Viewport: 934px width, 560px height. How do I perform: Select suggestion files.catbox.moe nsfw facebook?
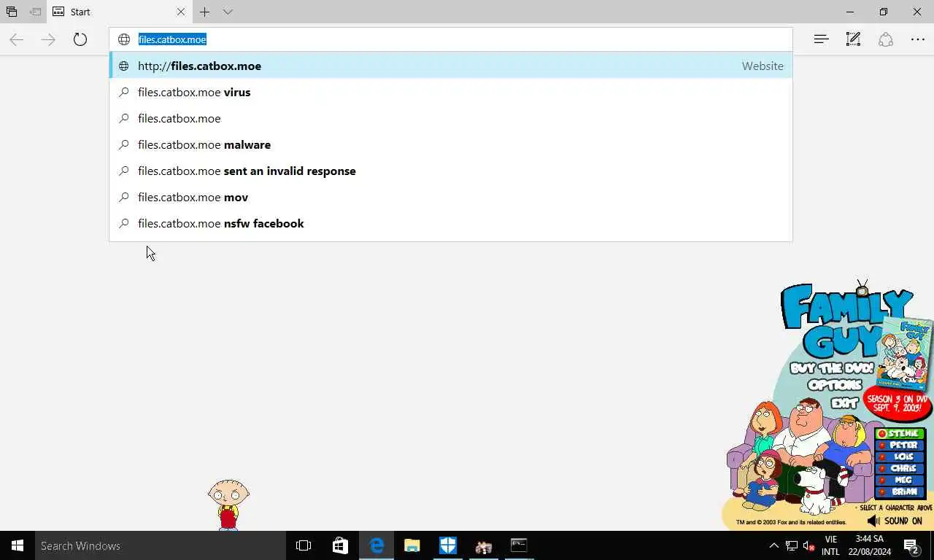point(451,223)
